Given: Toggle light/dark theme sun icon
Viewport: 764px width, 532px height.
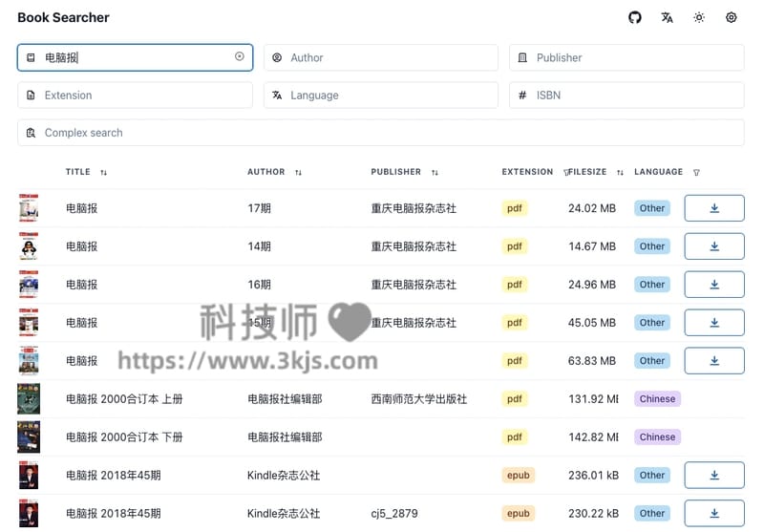Looking at the screenshot, I should click(x=699, y=17).
